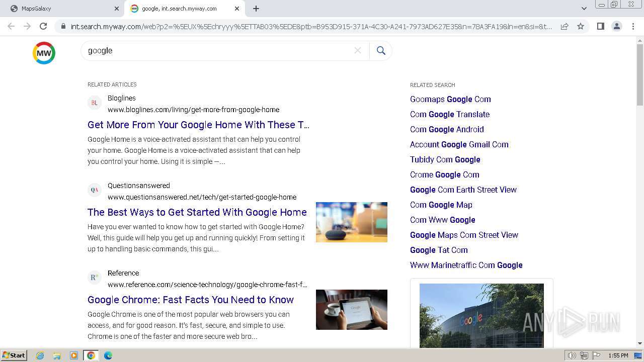Click the network tray icon

click(x=584, y=355)
